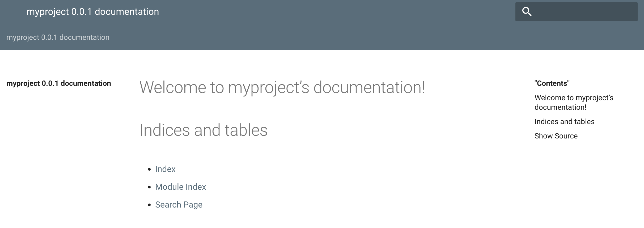Jump to Welcome entry in Contents sidebar
The width and height of the screenshot is (644, 228).
click(574, 102)
